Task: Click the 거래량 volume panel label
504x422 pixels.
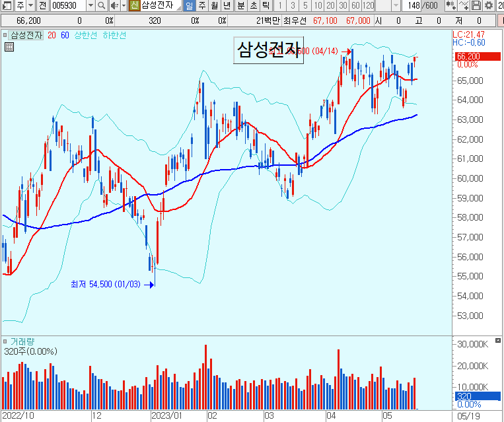Action: (x=22, y=341)
